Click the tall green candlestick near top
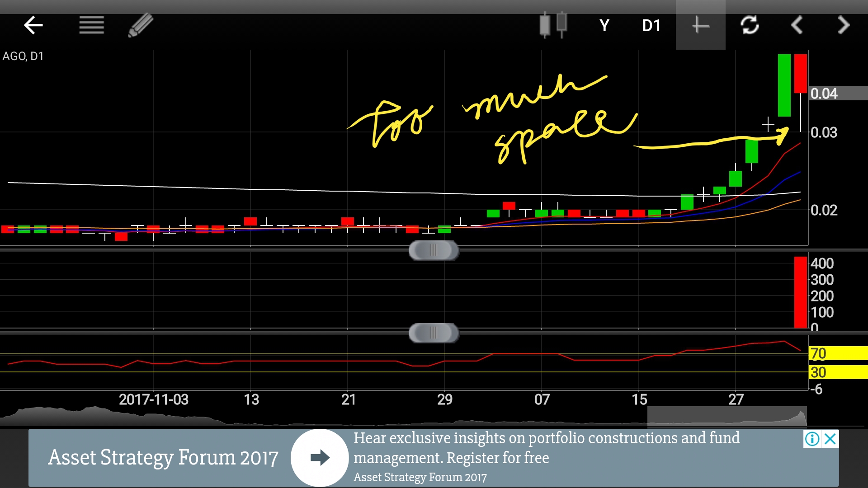The height and width of the screenshot is (488, 868). 784,85
